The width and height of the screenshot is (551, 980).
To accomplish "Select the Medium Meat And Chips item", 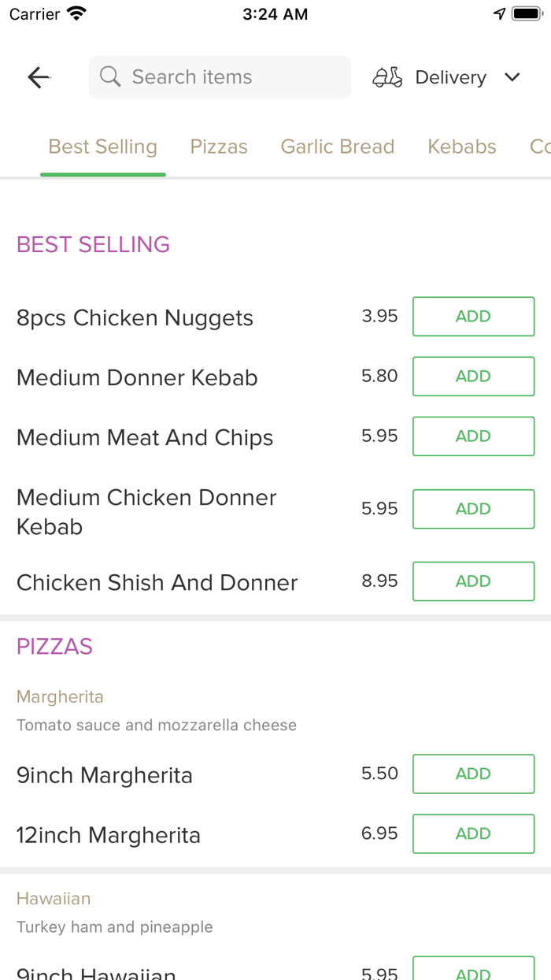I will 145,437.
